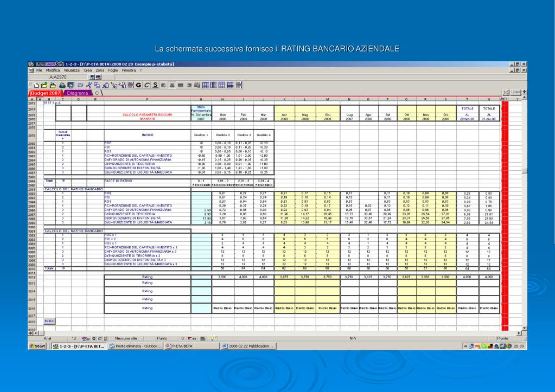Select column header K

285,100
